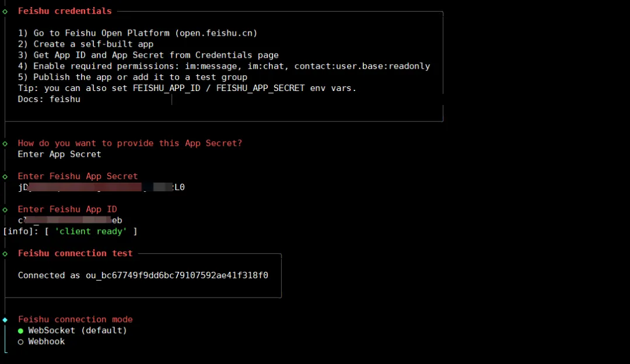Click the line 'Get App ID and App Secret from Credentials page'
Viewport: 630px width, 364px height.
pos(148,55)
